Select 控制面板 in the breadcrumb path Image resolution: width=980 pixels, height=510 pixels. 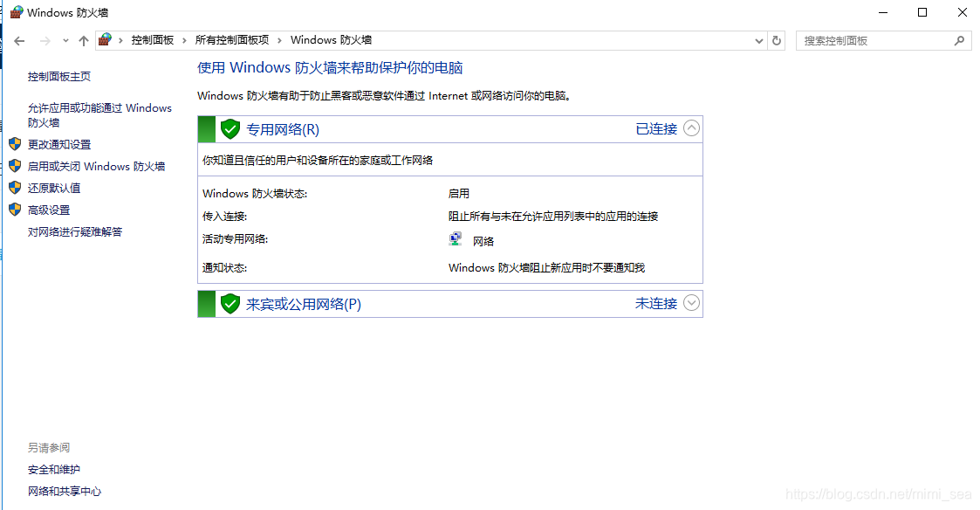point(153,40)
